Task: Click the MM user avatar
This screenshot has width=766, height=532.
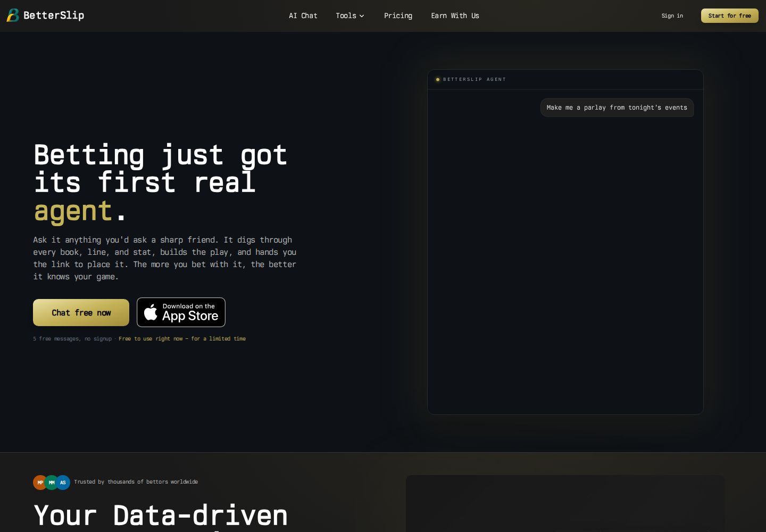Action: point(52,483)
